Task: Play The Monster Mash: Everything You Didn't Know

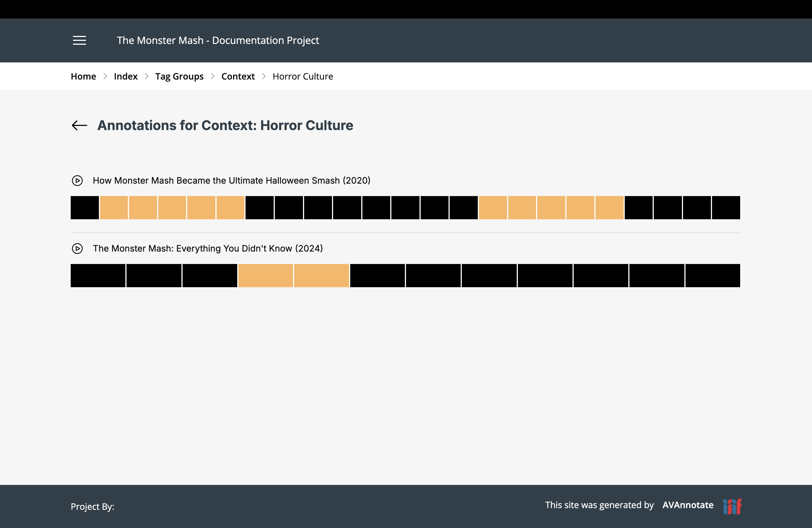Action: [77, 248]
